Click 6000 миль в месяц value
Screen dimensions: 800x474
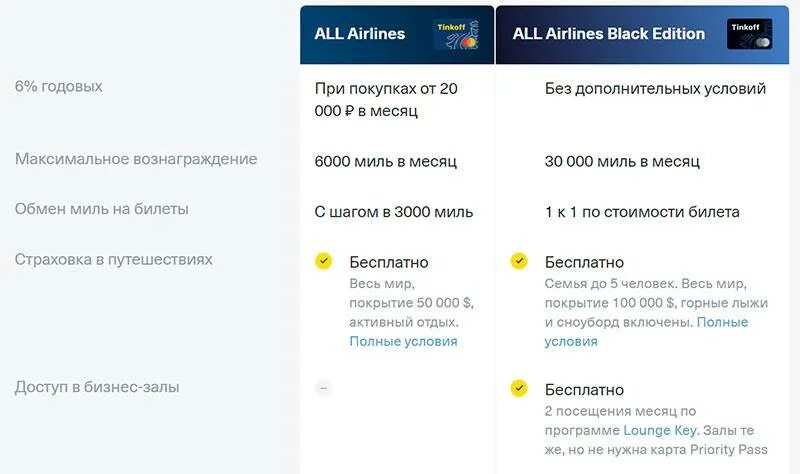386,161
